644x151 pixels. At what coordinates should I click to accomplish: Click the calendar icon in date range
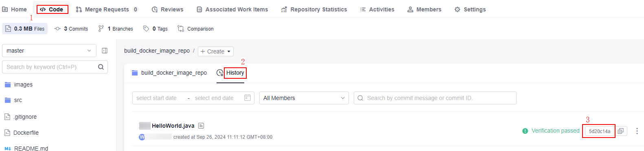[x=247, y=98]
